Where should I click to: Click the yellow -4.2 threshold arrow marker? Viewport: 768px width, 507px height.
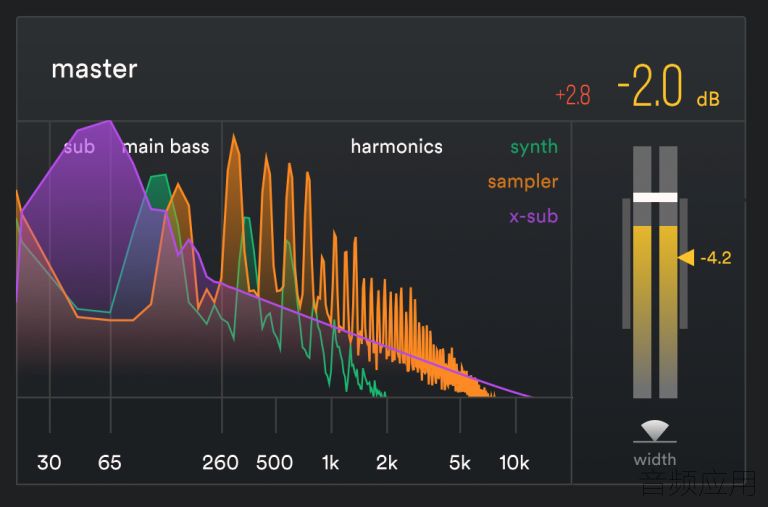coord(686,257)
